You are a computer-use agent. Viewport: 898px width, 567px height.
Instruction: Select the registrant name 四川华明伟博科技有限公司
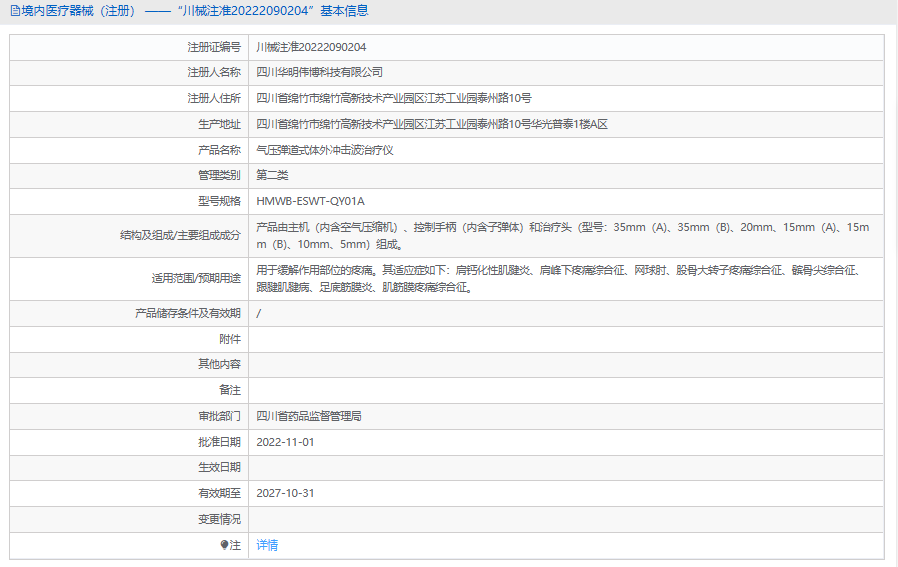[x=320, y=72]
